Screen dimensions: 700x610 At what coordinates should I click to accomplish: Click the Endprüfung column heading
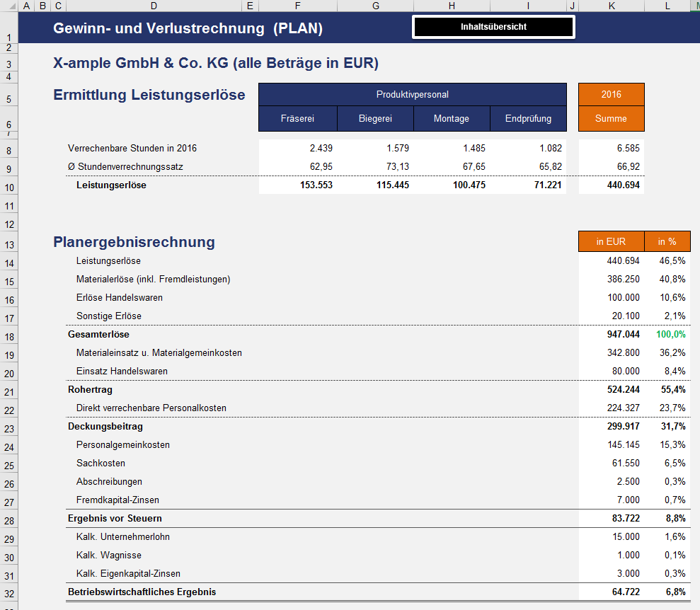tap(528, 119)
